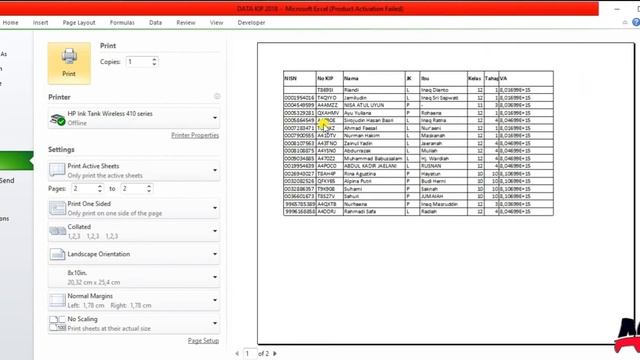Open the Page Setup link

click(x=203, y=340)
